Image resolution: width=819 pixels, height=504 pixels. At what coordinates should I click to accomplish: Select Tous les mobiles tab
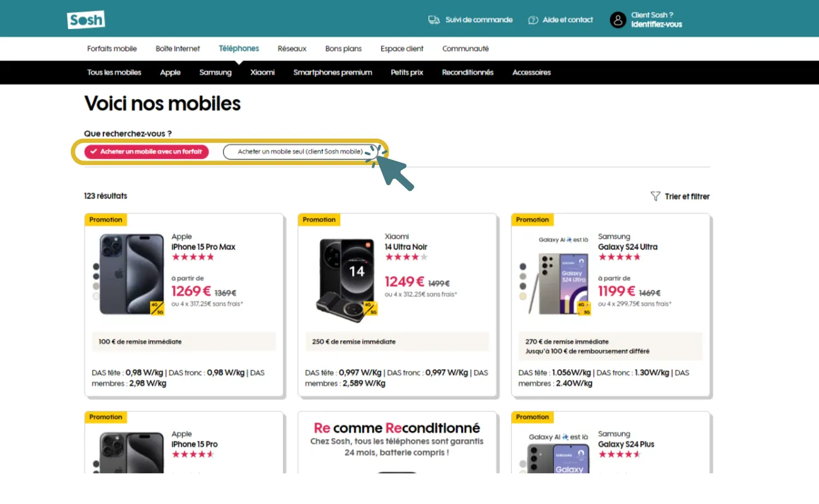click(x=114, y=72)
